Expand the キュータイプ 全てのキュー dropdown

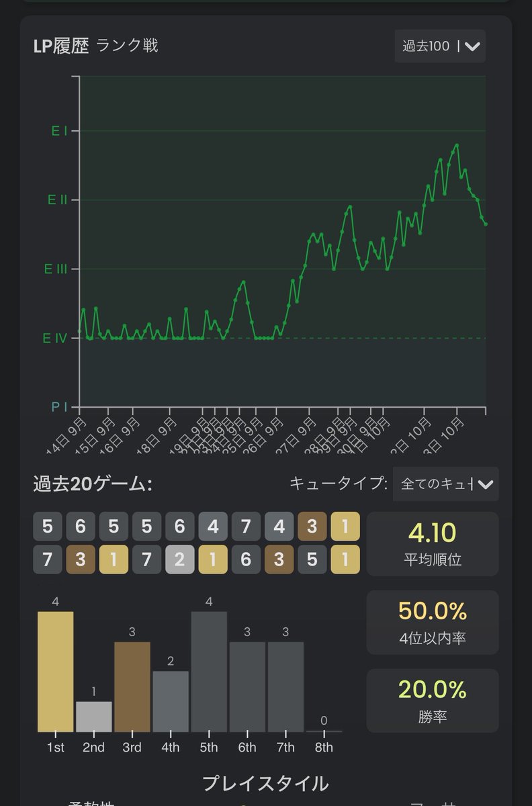pos(446,484)
